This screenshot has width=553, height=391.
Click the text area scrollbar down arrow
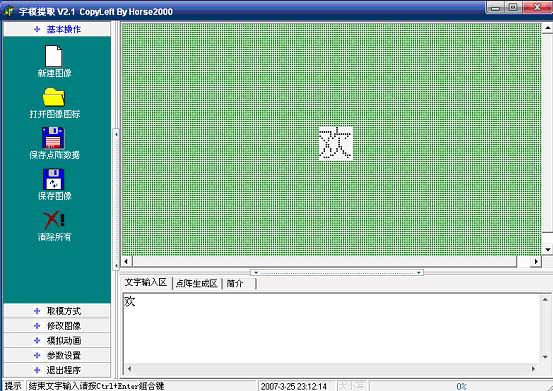pyautogui.click(x=545, y=357)
